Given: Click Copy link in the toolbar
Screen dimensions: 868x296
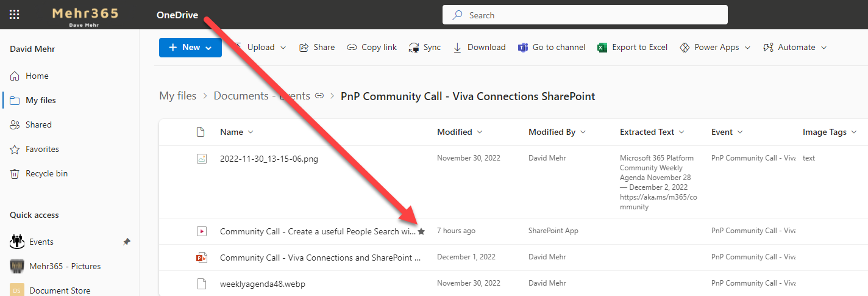Looking at the screenshot, I should pos(372,47).
